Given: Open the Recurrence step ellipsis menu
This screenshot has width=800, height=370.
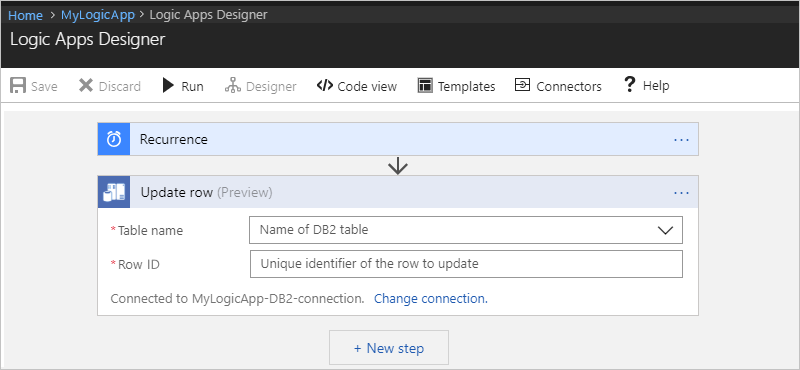Looking at the screenshot, I should [x=681, y=139].
